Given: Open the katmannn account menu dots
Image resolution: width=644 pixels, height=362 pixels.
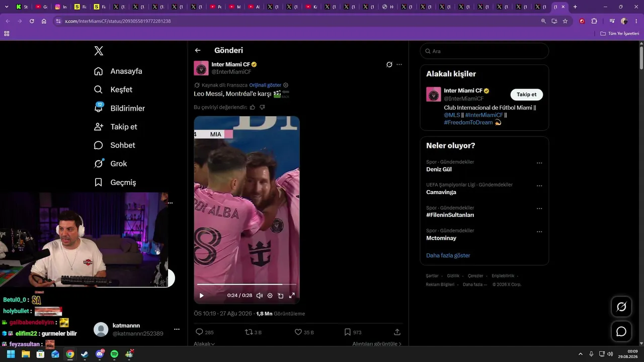Looking at the screenshot, I should 177,329.
